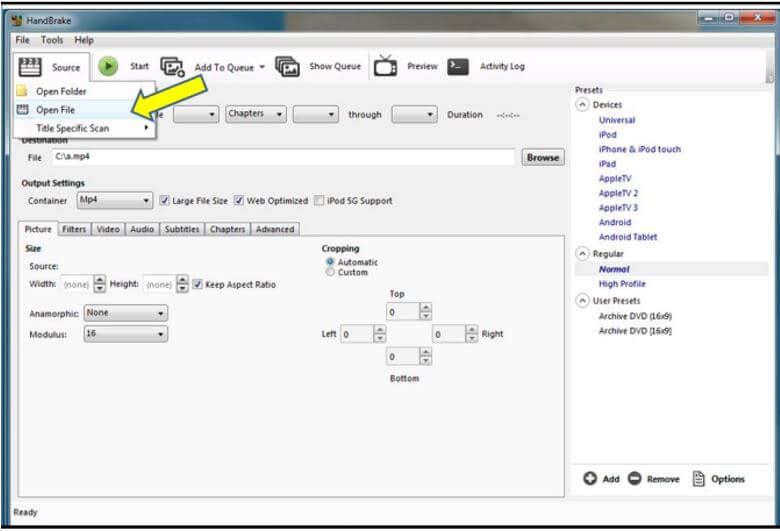Enable iPod 5G Support checkbox
The height and width of the screenshot is (531, 780).
(x=319, y=201)
